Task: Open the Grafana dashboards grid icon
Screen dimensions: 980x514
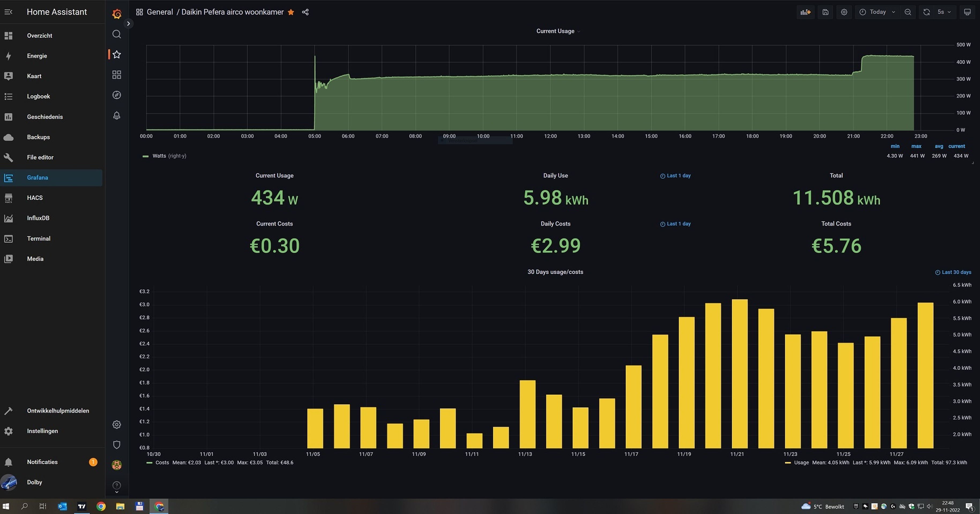Action: (x=117, y=74)
